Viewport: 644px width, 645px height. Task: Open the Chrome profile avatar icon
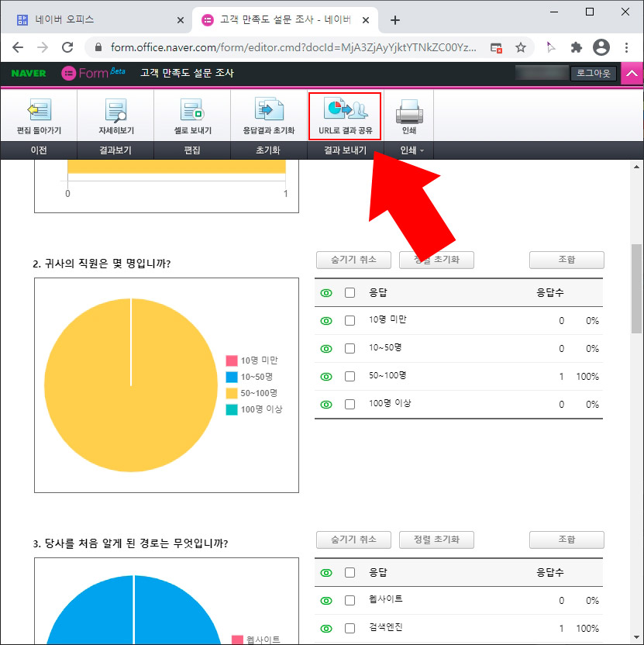click(x=601, y=47)
